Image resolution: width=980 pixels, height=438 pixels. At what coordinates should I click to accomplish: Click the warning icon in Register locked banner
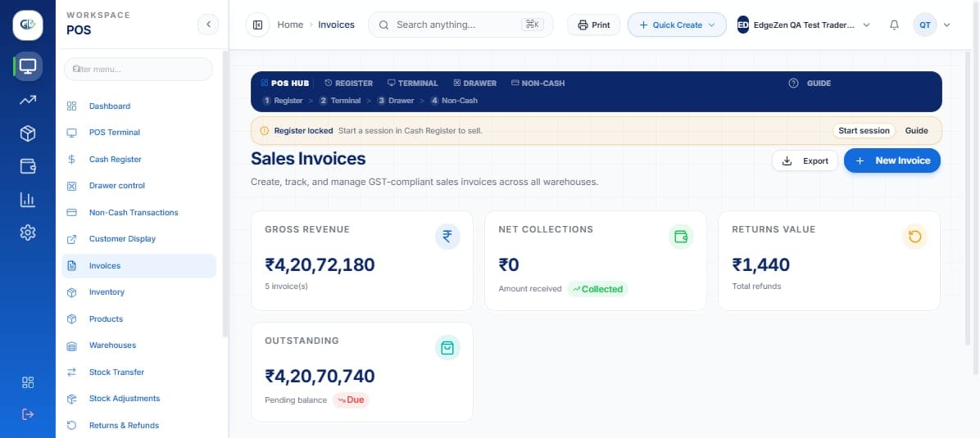(x=264, y=131)
